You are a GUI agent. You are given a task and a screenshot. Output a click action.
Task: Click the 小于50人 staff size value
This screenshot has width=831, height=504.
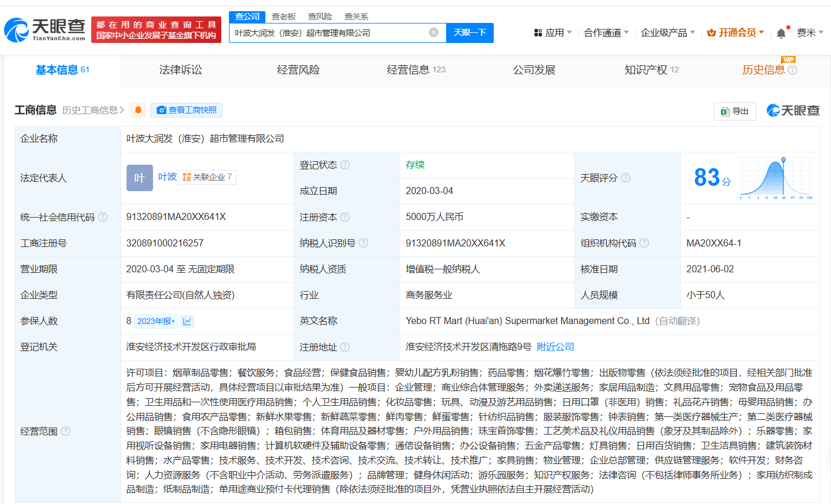pos(705,295)
